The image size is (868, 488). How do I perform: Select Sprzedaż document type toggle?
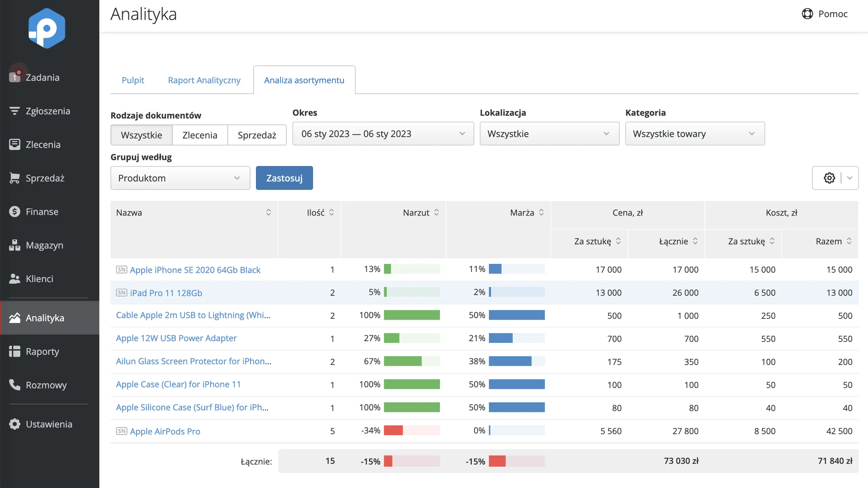pyautogui.click(x=257, y=135)
